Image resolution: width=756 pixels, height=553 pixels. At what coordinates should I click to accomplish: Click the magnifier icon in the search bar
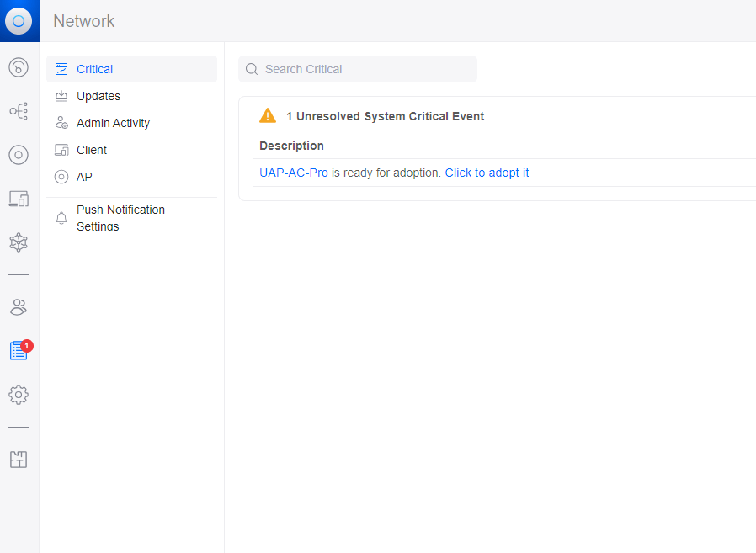(x=252, y=69)
